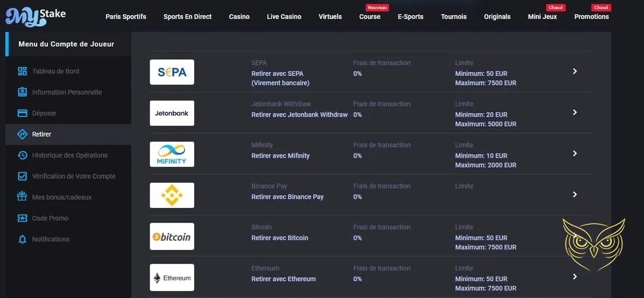Click the Information Personnelle profile icon

point(22,92)
